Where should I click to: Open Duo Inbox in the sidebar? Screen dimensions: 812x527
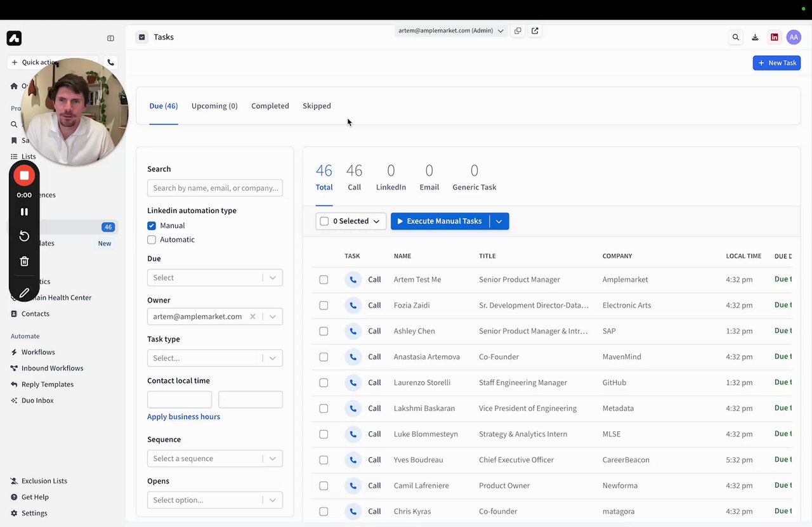37,401
